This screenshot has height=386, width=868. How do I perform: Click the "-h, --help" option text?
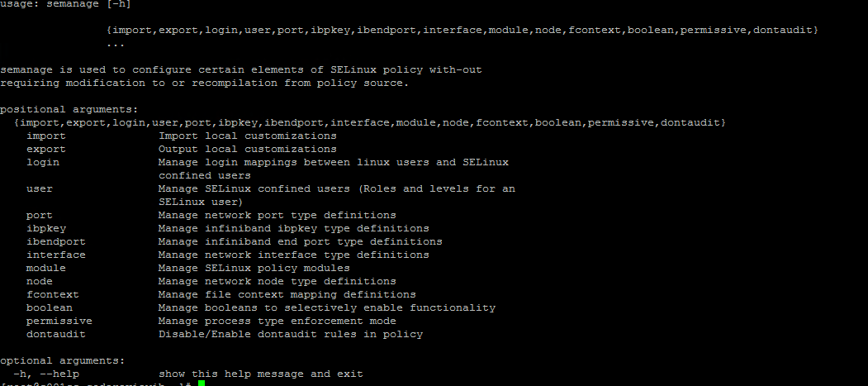coord(45,374)
